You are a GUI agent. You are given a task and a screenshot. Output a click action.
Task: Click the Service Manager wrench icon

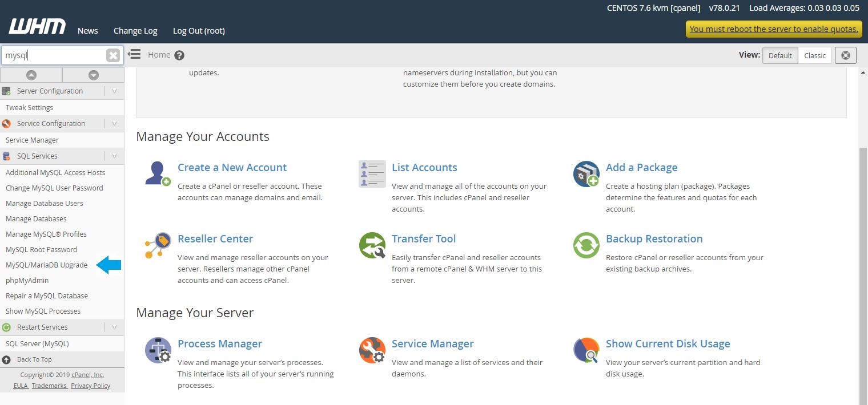coord(372,350)
